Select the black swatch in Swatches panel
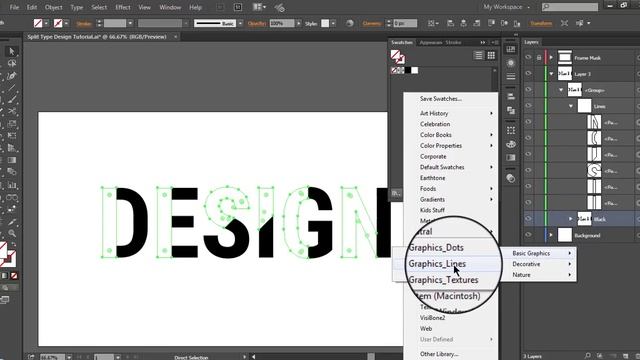This screenshot has width=640, height=360. click(407, 70)
